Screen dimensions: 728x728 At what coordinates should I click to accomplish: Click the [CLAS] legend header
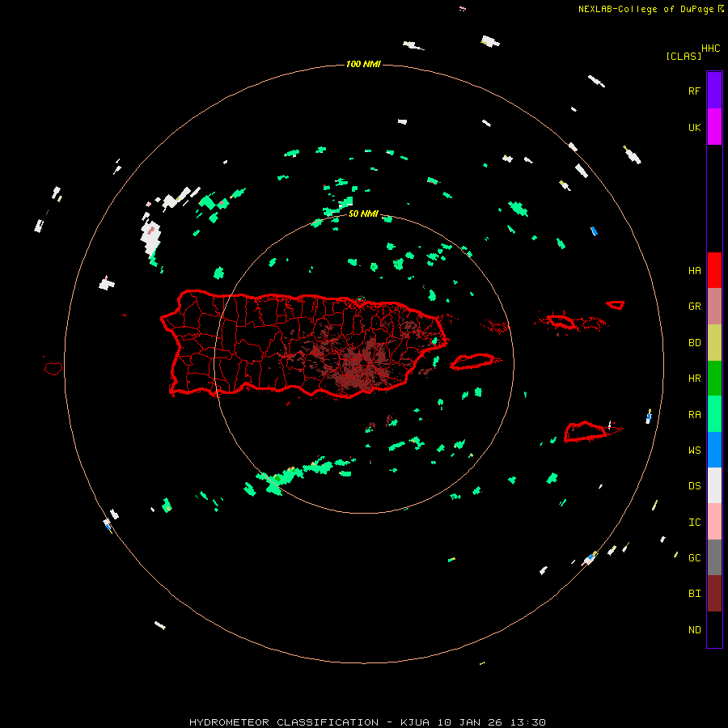(684, 56)
